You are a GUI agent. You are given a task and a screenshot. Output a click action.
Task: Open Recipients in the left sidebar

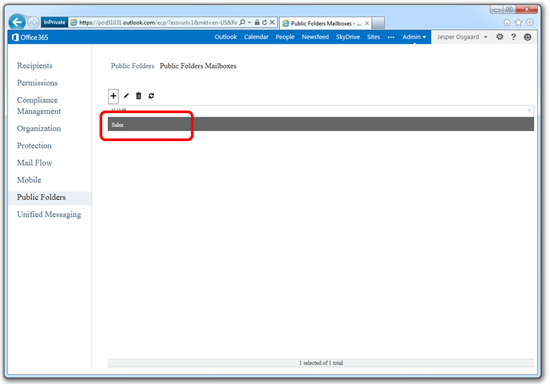[34, 66]
